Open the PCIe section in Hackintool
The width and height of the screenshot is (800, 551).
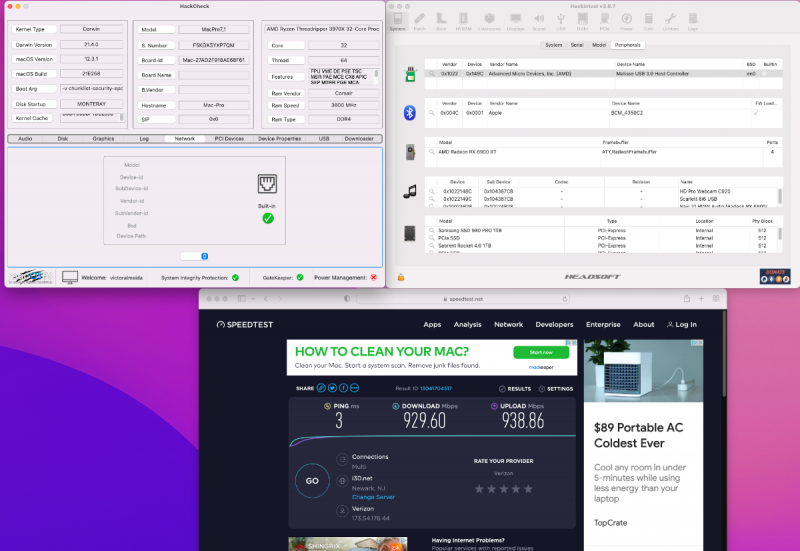tap(605, 21)
